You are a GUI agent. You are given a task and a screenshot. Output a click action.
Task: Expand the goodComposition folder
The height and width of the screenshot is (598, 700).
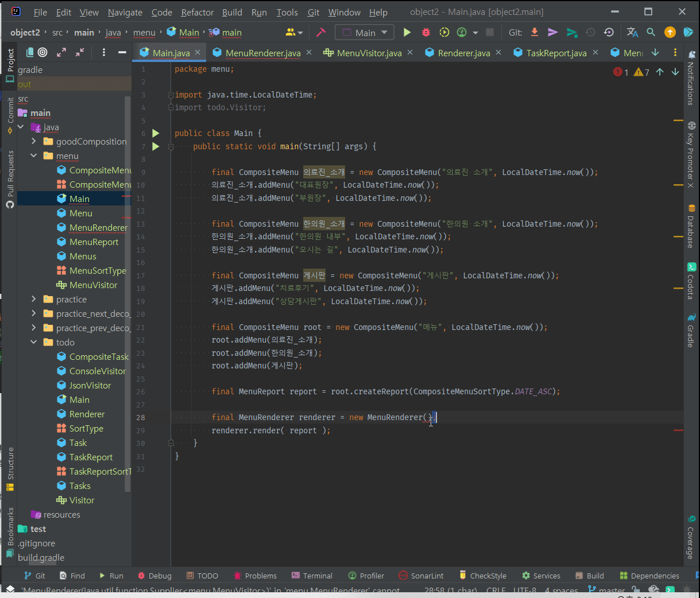click(34, 141)
